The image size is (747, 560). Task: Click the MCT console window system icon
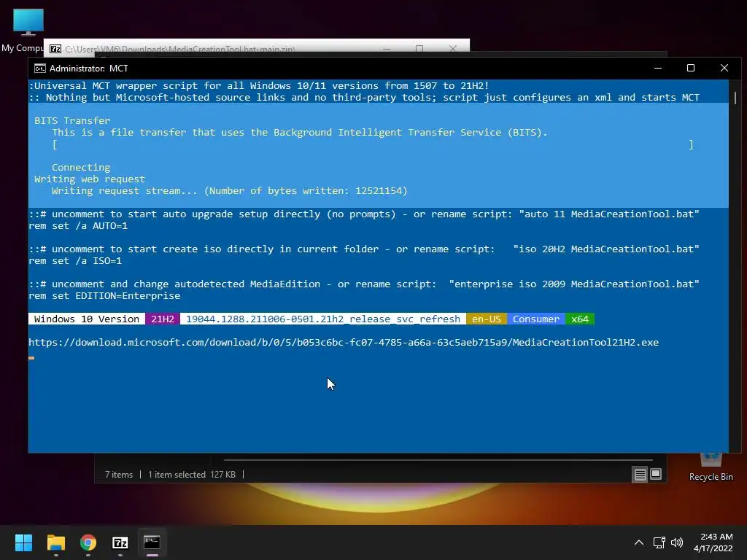[x=40, y=68]
